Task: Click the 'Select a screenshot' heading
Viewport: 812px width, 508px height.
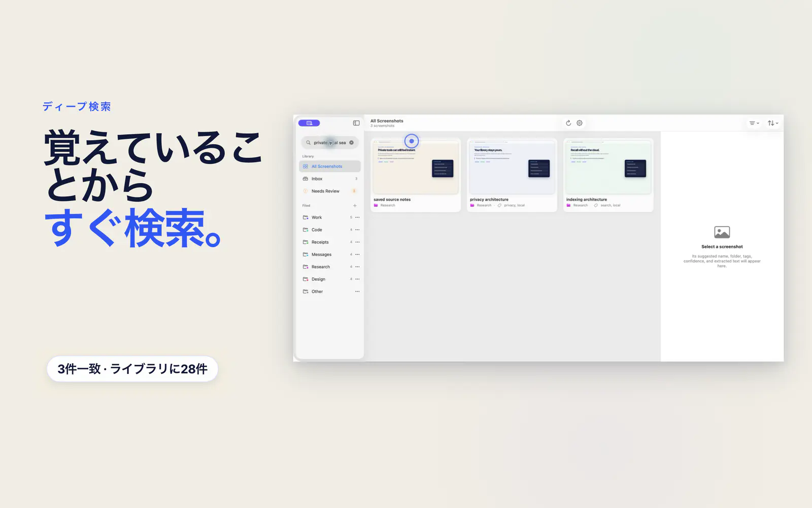Action: pyautogui.click(x=722, y=247)
